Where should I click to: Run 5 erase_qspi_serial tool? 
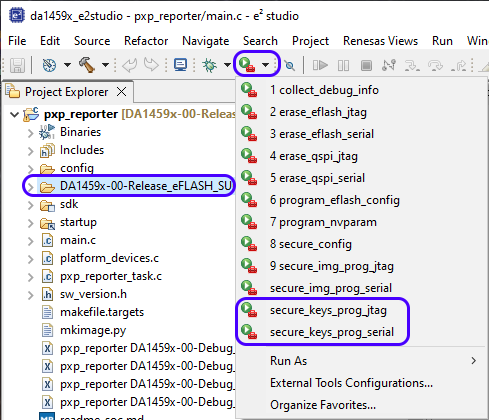point(362,178)
